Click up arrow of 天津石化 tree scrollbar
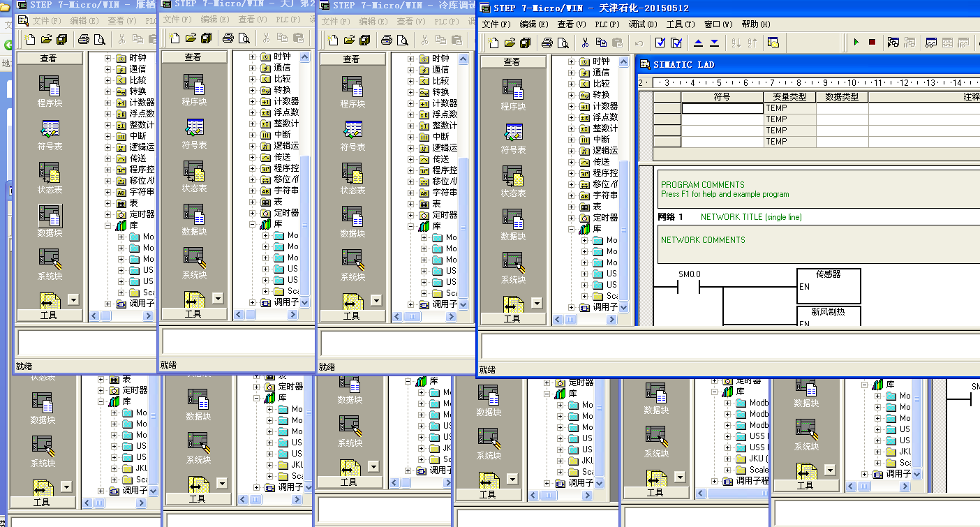This screenshot has width=980, height=527. 623,62
